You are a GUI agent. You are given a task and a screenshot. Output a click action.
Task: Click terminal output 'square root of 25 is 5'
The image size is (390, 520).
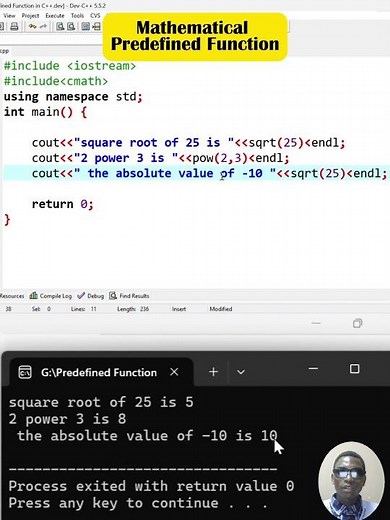101,402
